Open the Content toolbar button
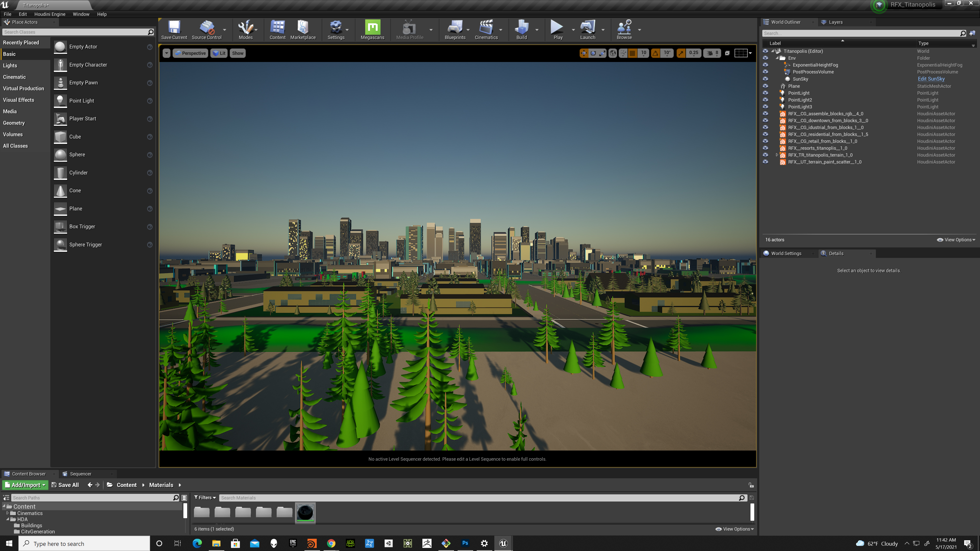Image resolution: width=980 pixels, height=551 pixels. (277, 30)
